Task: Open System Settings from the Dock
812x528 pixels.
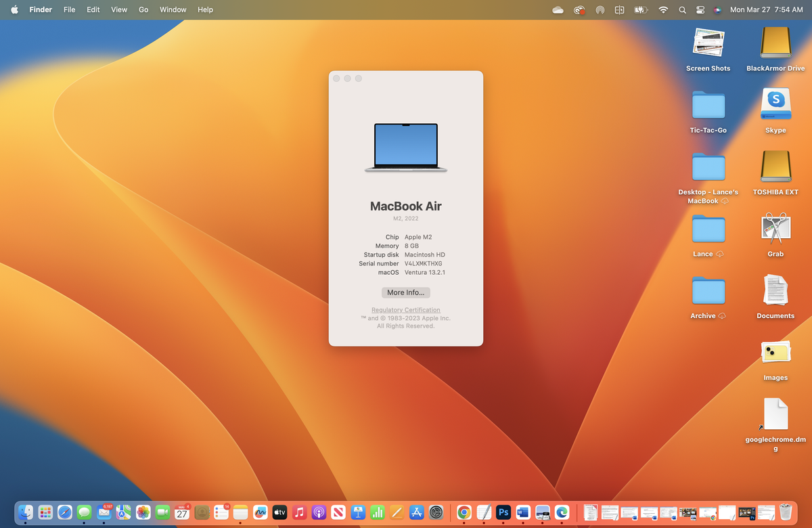Action: click(436, 513)
